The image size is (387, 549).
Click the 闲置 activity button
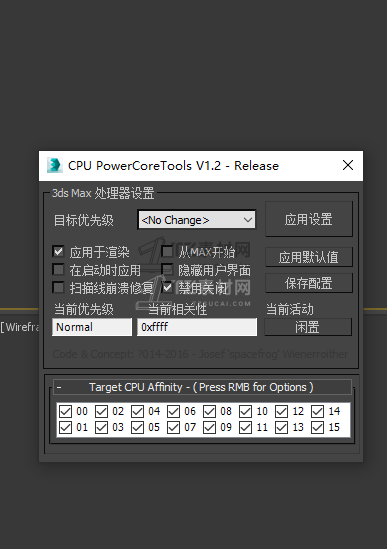(307, 327)
